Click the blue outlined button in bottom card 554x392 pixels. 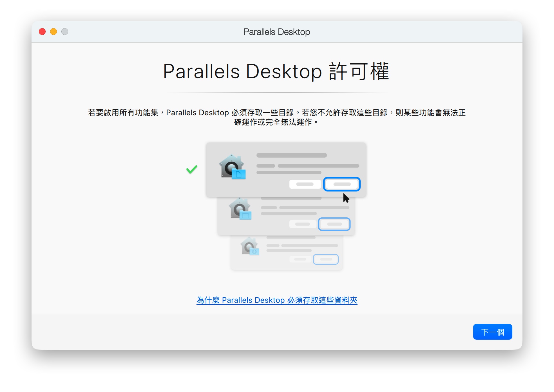326,259
